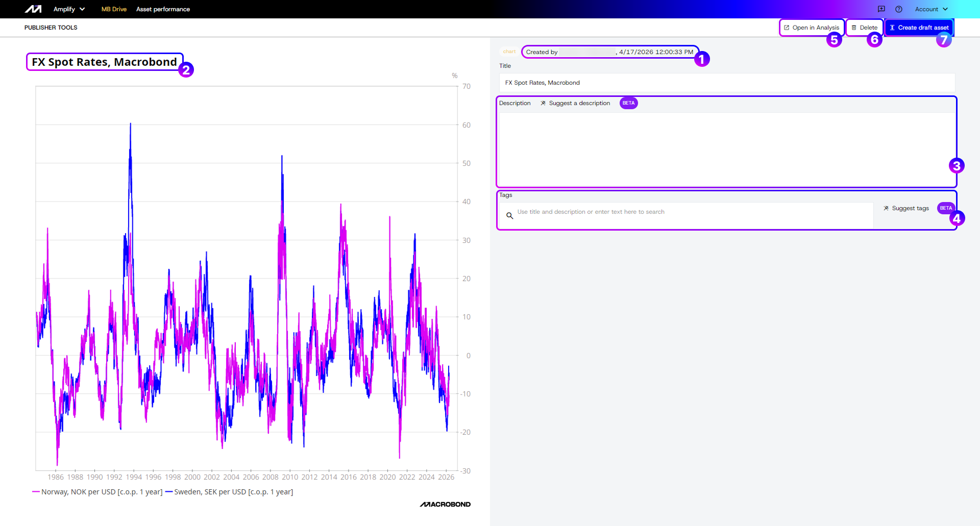980x526 pixels.
Task: Click the magnifier icon in the Tags field
Action: click(509, 216)
